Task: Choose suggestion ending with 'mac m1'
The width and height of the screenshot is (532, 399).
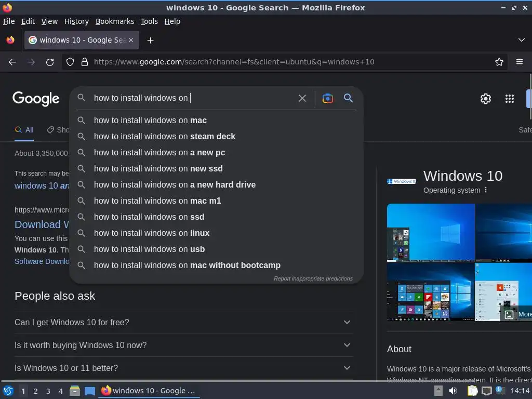Action: pos(217,201)
